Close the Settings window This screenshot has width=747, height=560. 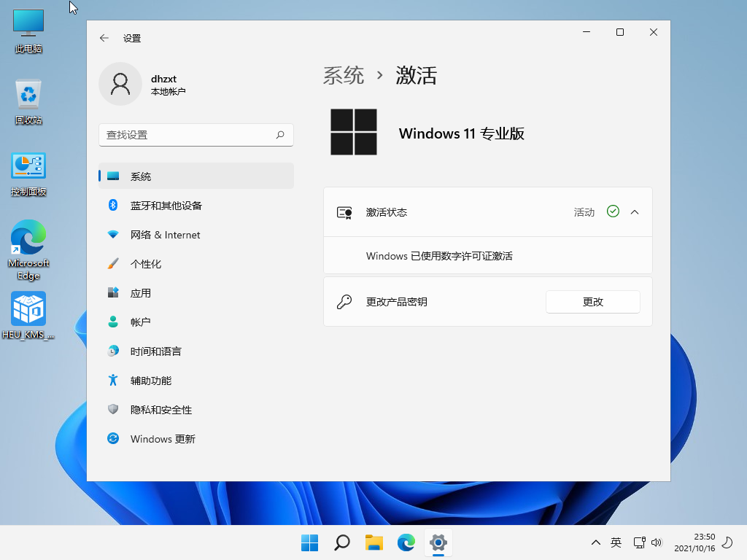(x=654, y=32)
